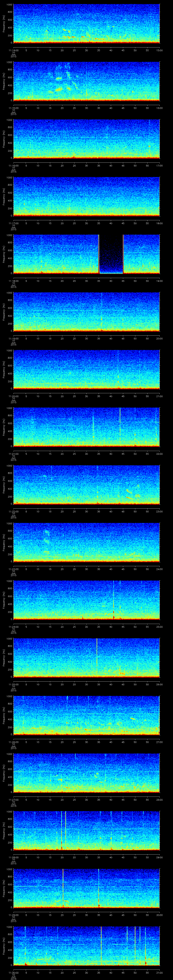Click the "11:19:00" start time label

[x=13, y=339]
